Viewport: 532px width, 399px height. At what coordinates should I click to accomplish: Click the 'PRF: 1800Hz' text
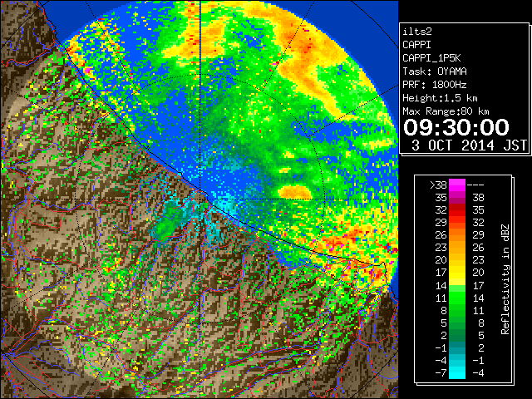click(434, 85)
